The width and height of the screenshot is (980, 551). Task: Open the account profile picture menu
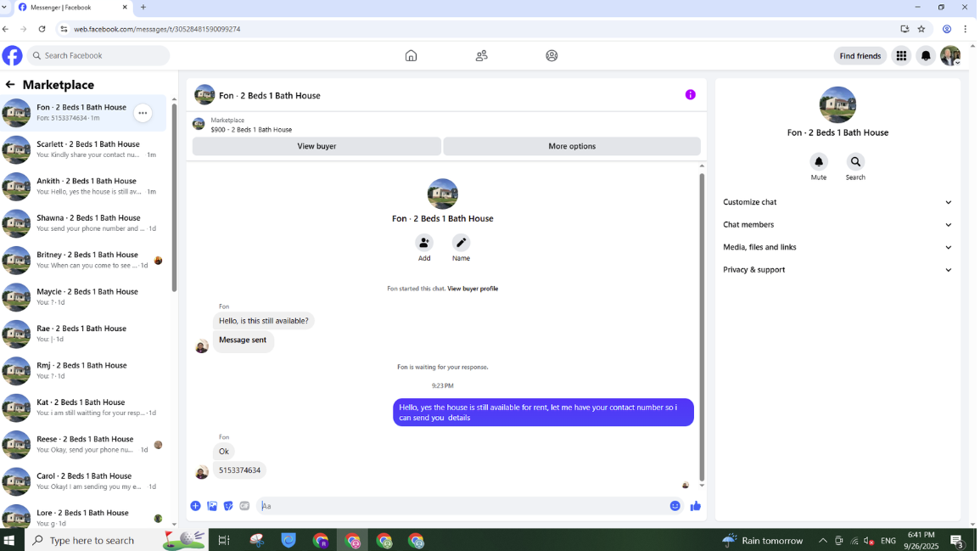pos(950,56)
